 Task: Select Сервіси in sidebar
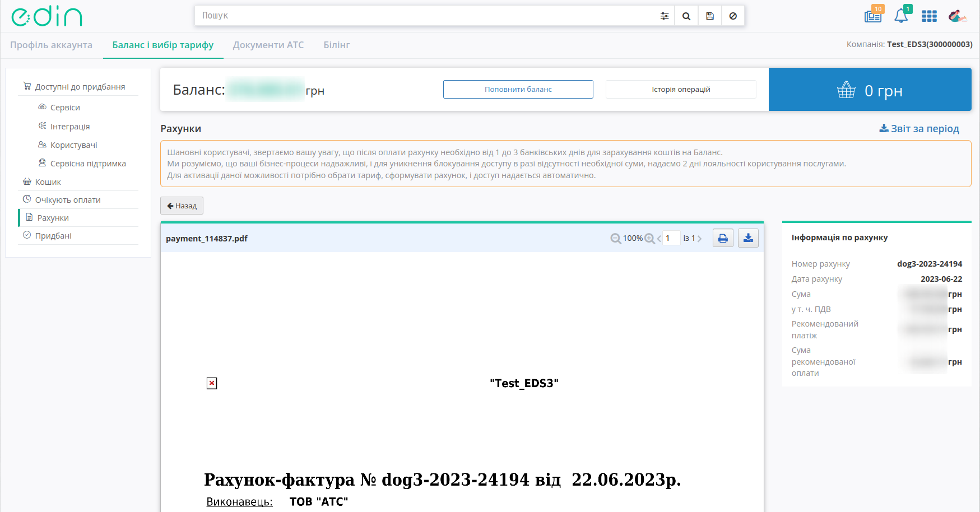point(65,108)
